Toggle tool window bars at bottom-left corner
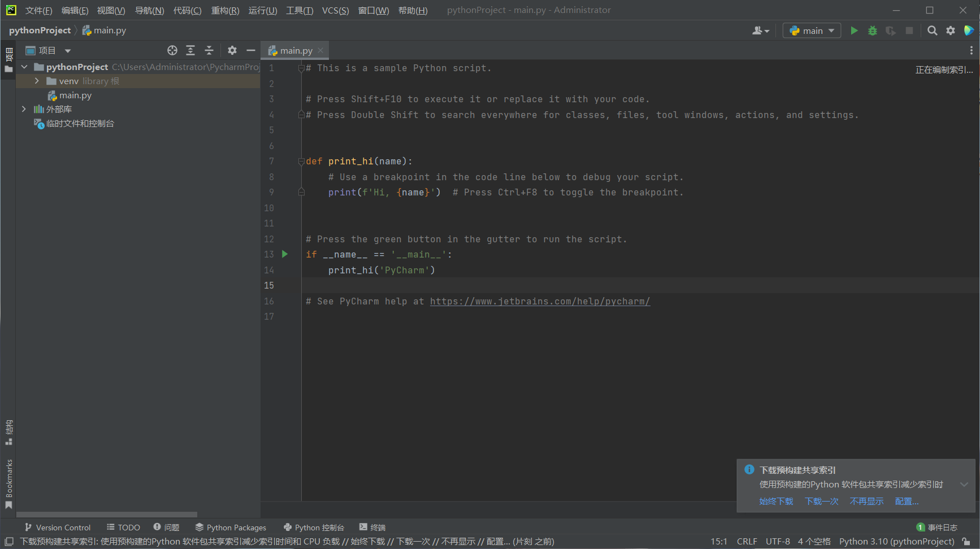Screen dimensions: 980x549 click(x=9, y=542)
